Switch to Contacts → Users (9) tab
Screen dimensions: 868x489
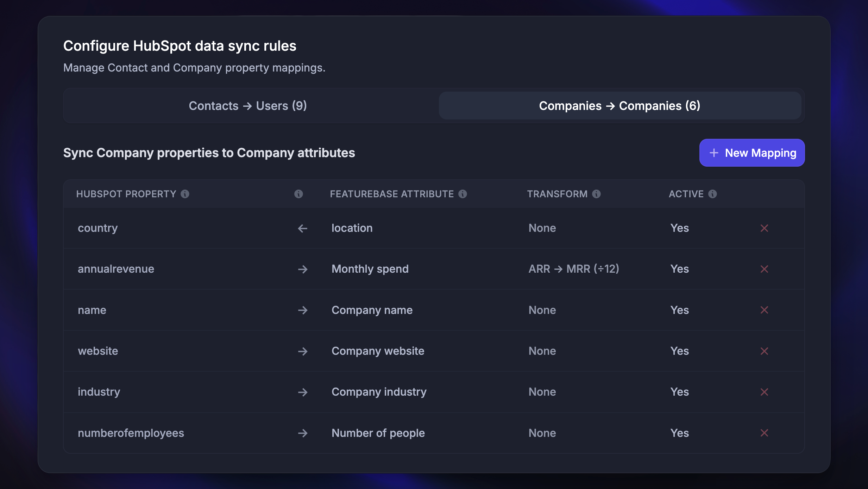point(248,106)
